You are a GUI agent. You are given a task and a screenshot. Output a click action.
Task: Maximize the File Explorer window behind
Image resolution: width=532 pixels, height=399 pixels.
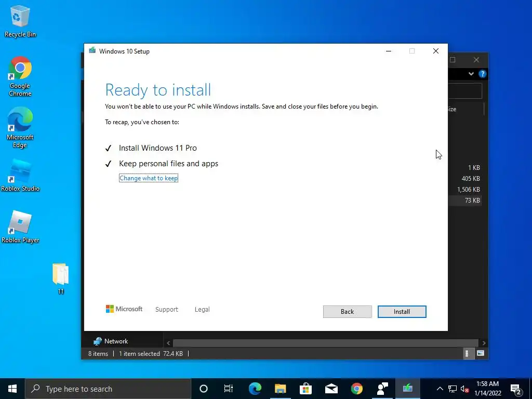(x=453, y=60)
